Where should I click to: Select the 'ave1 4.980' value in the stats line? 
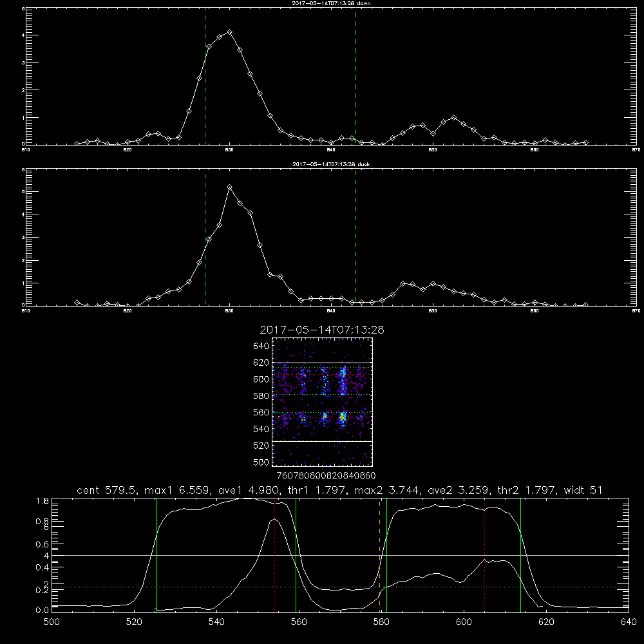tap(248, 490)
